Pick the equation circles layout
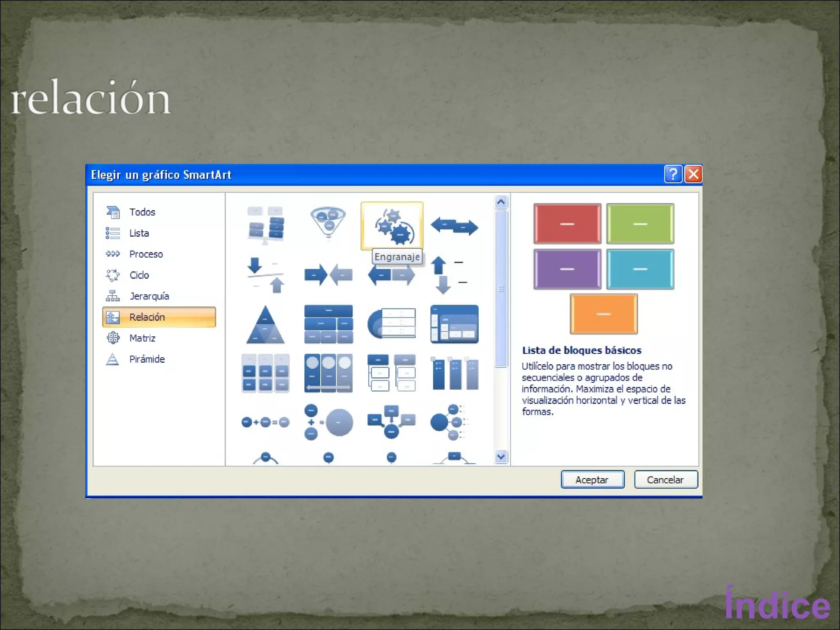840x630 pixels. [x=265, y=422]
